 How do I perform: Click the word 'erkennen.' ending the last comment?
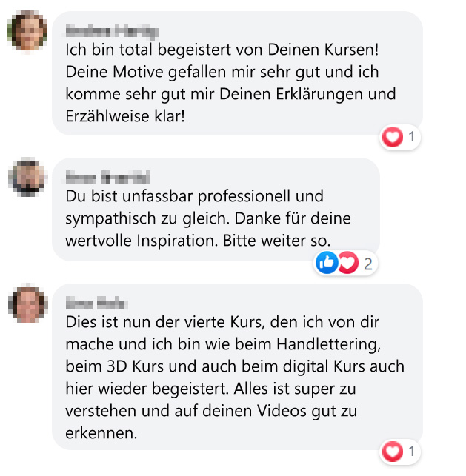tap(101, 434)
